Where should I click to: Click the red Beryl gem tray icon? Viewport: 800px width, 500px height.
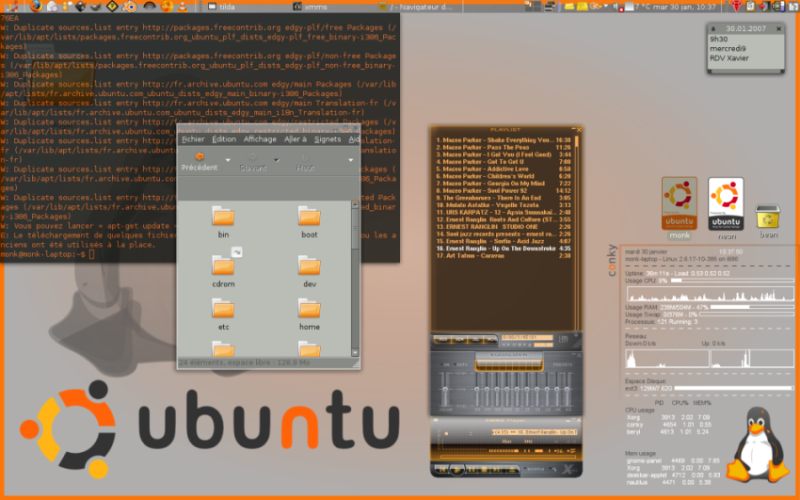pos(736,6)
